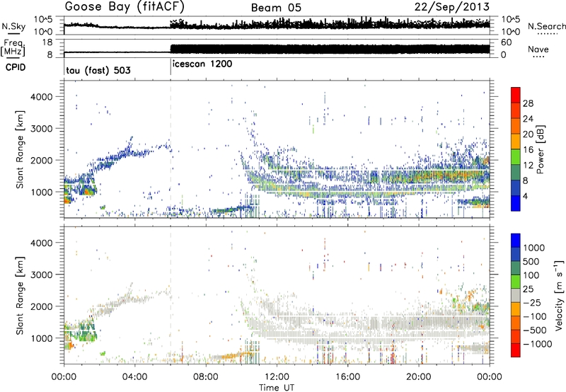Click the '16:00' time tick label
This screenshot has height=392, width=566.
pos(347,377)
